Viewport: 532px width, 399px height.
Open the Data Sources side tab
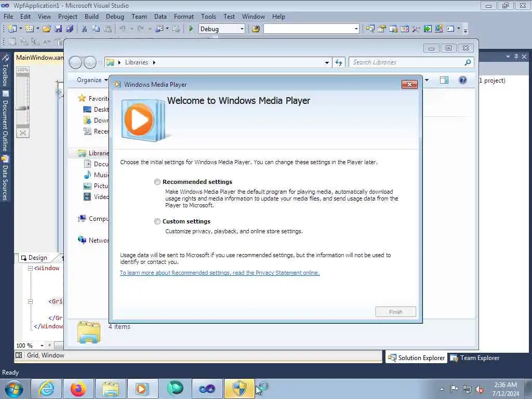click(x=5, y=178)
